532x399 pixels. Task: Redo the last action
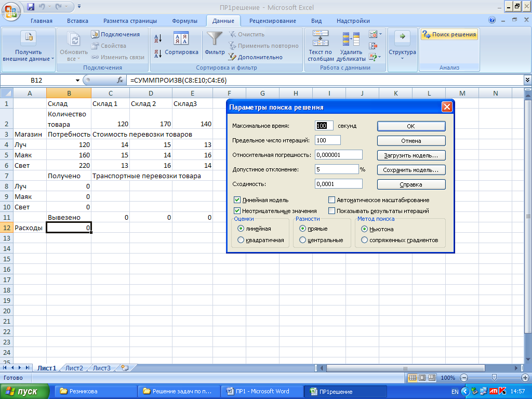pyautogui.click(x=59, y=6)
